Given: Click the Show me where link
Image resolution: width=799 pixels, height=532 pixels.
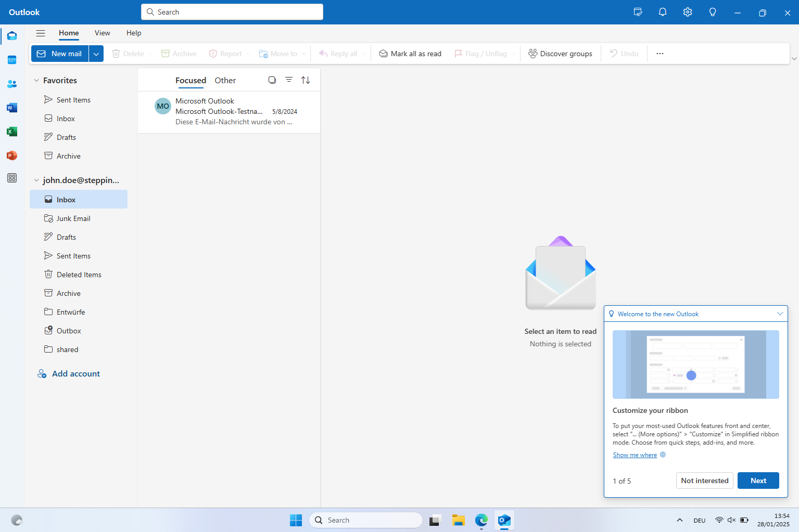Looking at the screenshot, I should click(635, 455).
